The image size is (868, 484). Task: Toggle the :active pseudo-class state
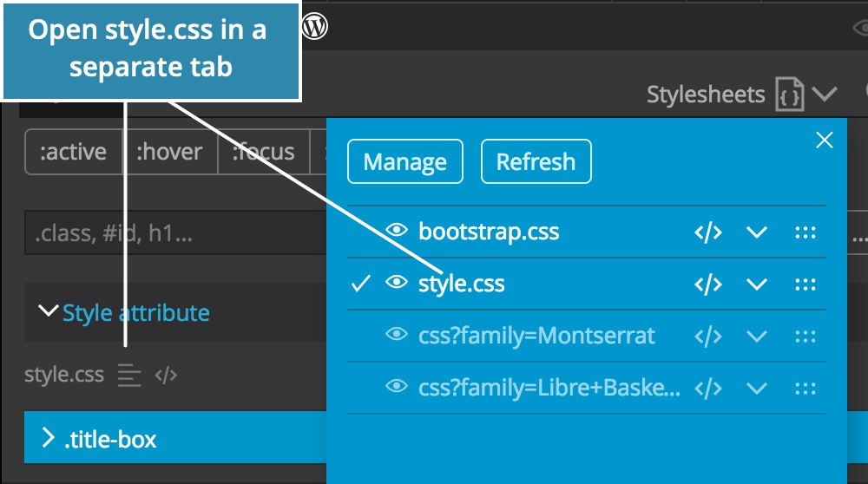(73, 152)
